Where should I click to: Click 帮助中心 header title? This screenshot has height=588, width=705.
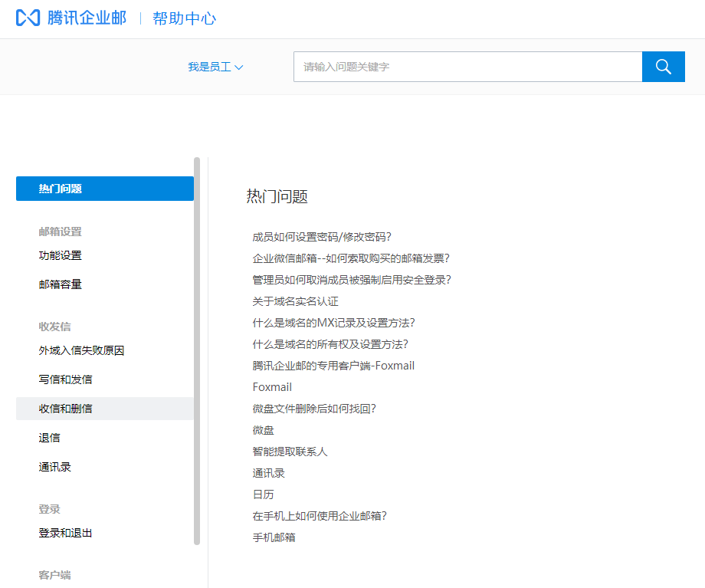click(185, 18)
